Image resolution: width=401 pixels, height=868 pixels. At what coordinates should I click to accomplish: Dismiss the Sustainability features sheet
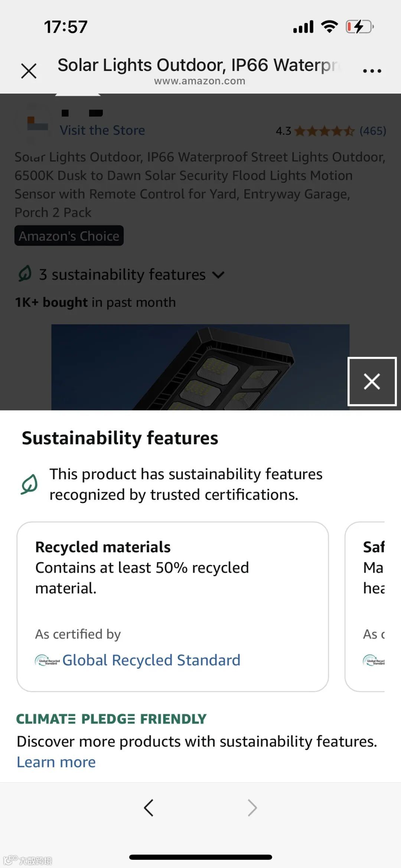(372, 381)
